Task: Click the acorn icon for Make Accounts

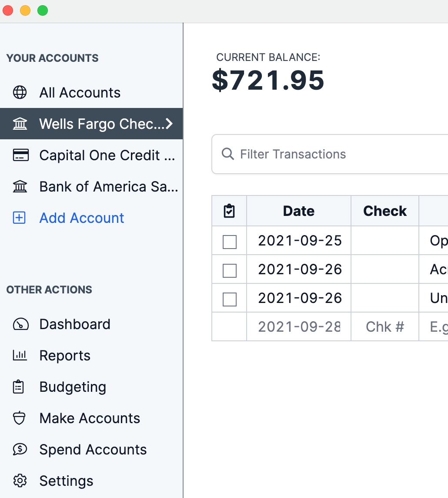Action: point(19,418)
